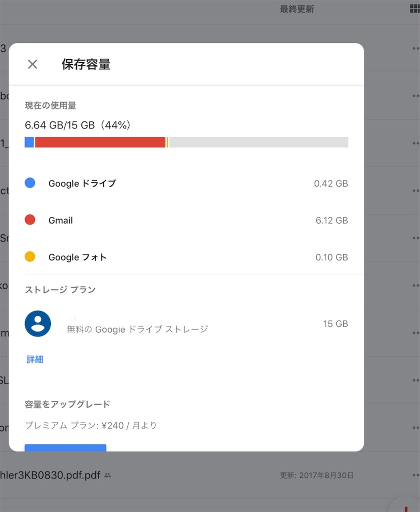
Task: Sort files by the 最終更新 column header
Action: pyautogui.click(x=297, y=9)
